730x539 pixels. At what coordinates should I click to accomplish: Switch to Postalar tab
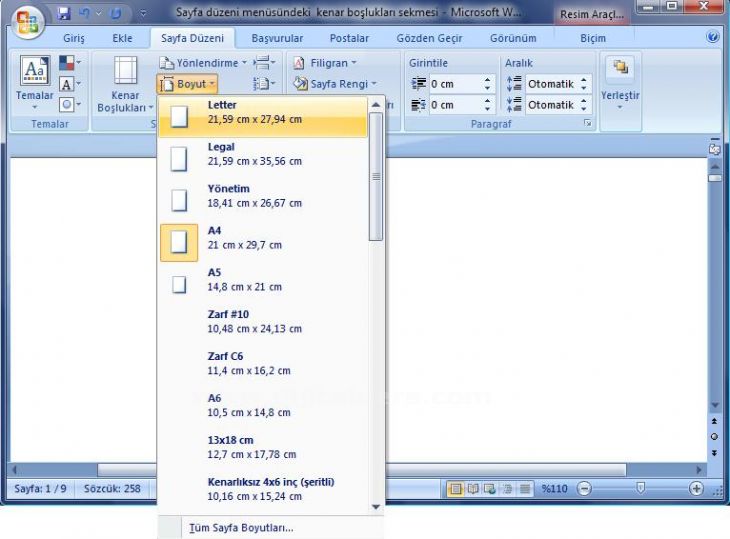click(349, 38)
